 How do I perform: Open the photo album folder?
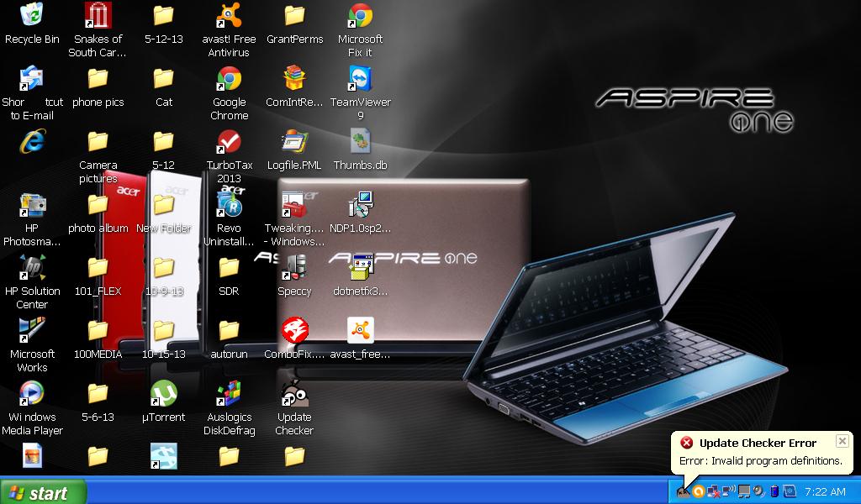98,205
